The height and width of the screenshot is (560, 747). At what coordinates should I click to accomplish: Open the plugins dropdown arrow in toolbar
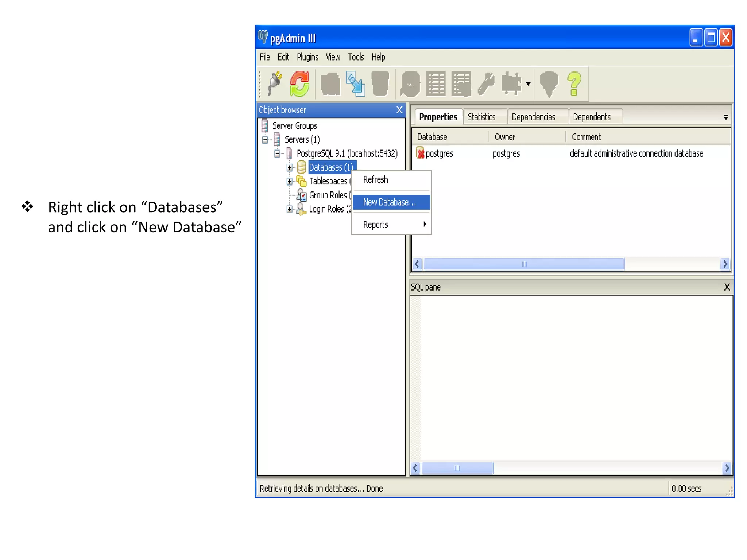point(528,84)
